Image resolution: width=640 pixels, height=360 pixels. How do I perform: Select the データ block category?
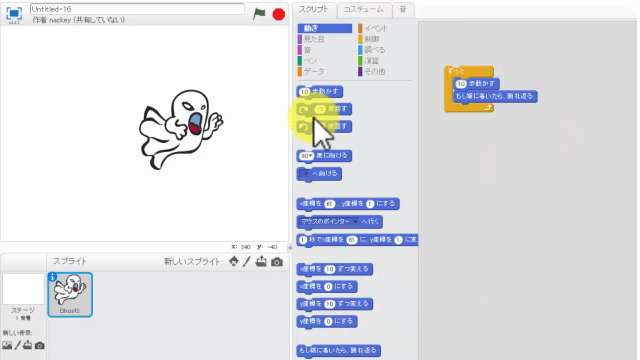pos(313,71)
